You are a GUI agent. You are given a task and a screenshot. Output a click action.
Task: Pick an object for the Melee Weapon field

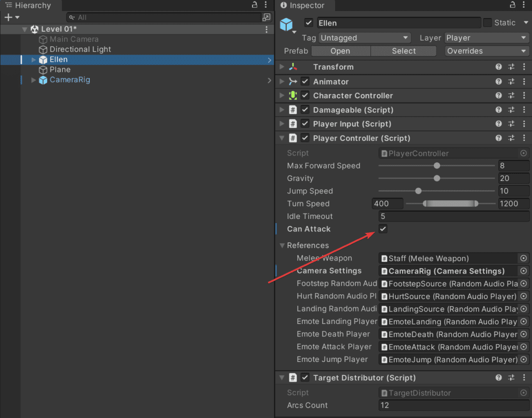click(x=524, y=258)
